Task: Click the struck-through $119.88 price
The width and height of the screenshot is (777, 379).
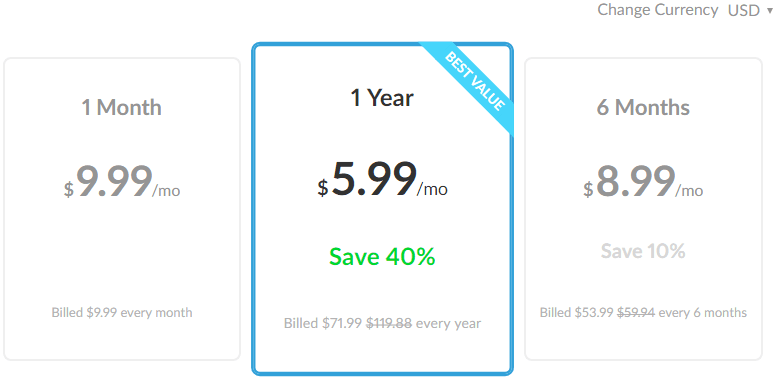Action: 388,324
